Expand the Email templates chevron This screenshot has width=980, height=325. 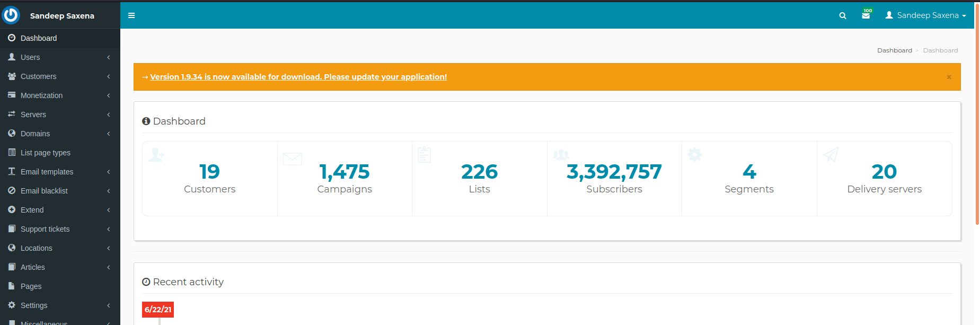point(109,172)
